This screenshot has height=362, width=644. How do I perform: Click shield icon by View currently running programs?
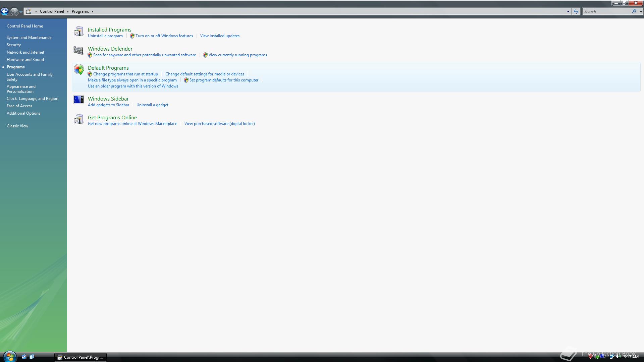coord(205,55)
